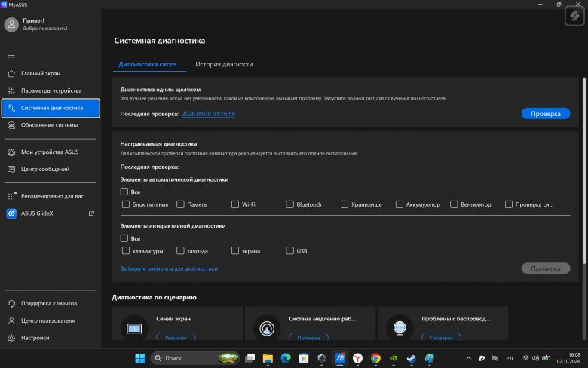Image resolution: width=588 pixels, height=368 pixels.
Task: Click the Система медленно раб... scenario icon
Action: (267, 329)
